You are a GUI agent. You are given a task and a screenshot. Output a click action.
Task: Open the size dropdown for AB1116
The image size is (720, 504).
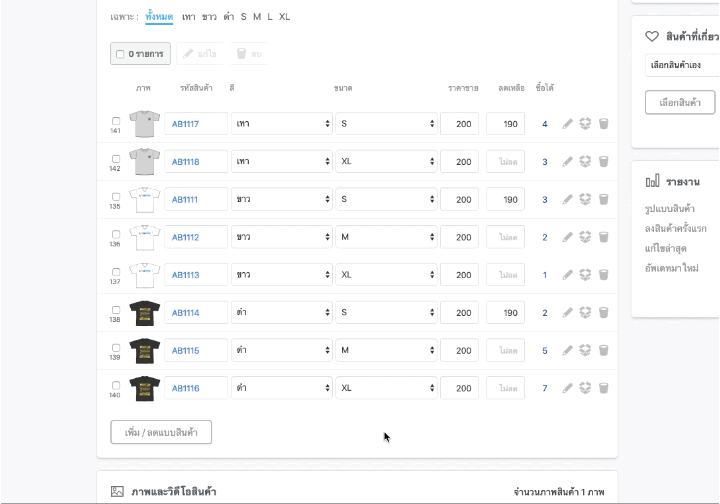pos(387,388)
